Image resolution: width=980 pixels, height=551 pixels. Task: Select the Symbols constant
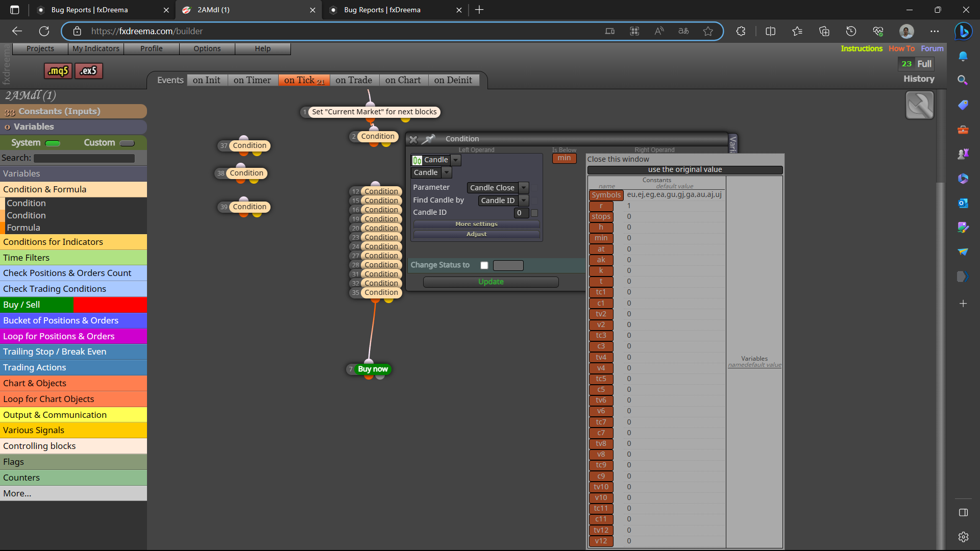click(606, 195)
